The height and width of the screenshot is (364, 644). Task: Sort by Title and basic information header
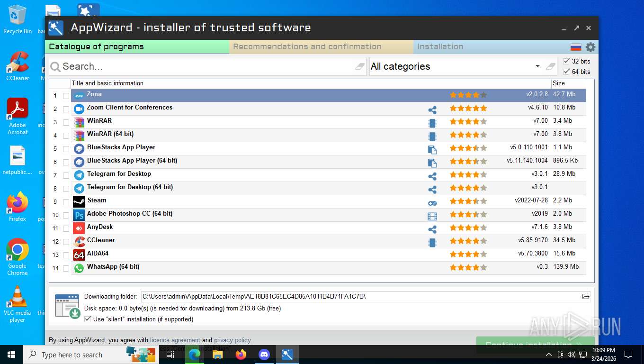coord(311,83)
